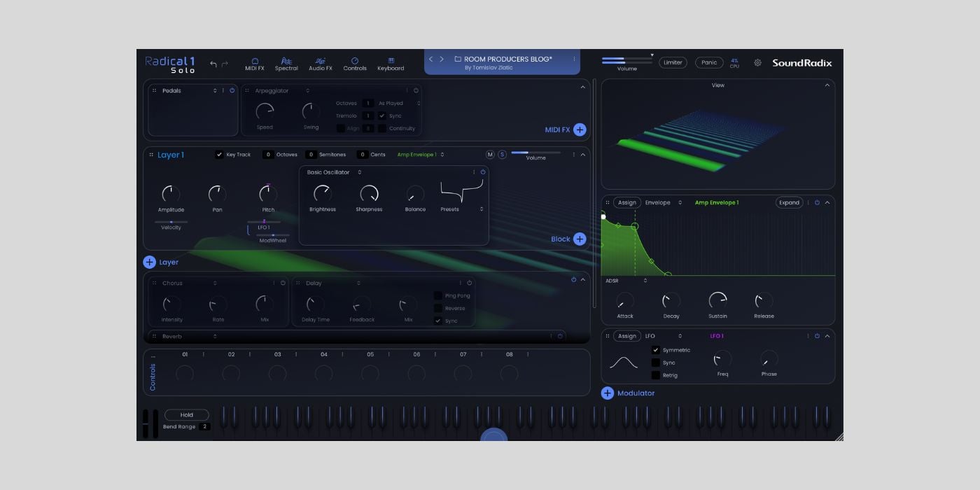This screenshot has width=980, height=490.
Task: Toggle Pedals block power button
Action: (232, 90)
